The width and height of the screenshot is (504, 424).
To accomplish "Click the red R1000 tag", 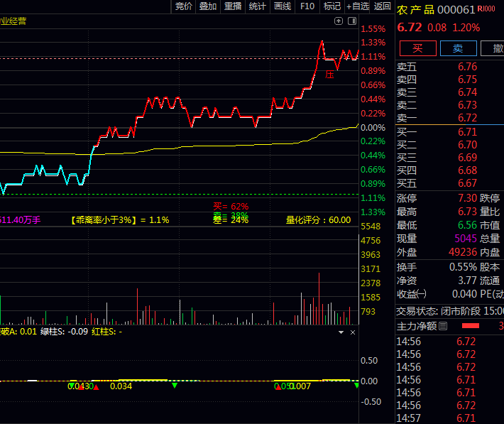I will pyautogui.click(x=486, y=9).
